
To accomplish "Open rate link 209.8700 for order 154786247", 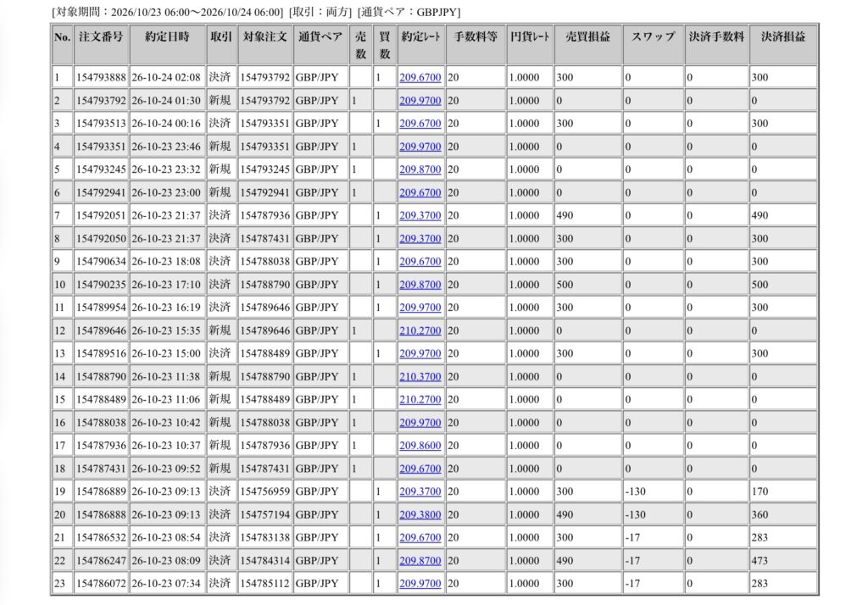I will coord(420,560).
